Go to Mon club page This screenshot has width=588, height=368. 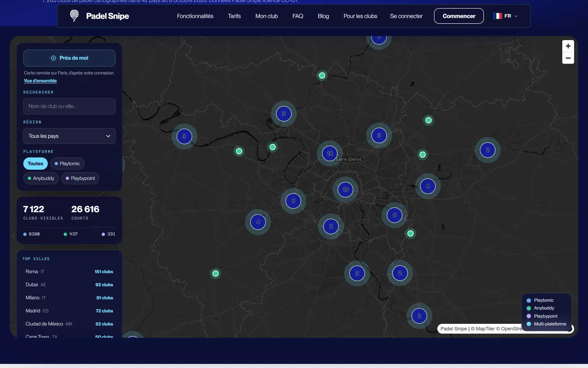pos(266,16)
